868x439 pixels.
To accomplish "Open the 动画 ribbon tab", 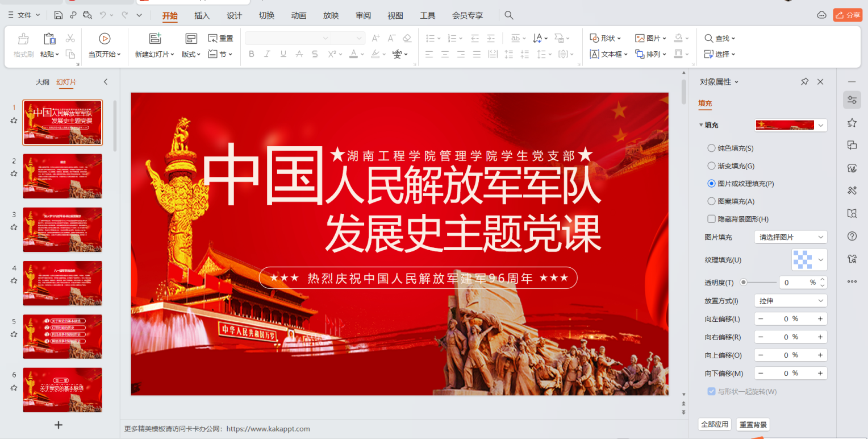I will coord(299,15).
